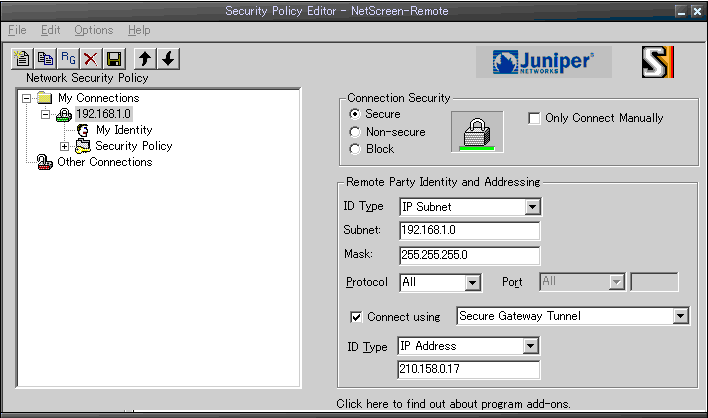Screen dimensions: 708x418
Task: Uncheck the Connect using checkbox
Action: coord(356,317)
